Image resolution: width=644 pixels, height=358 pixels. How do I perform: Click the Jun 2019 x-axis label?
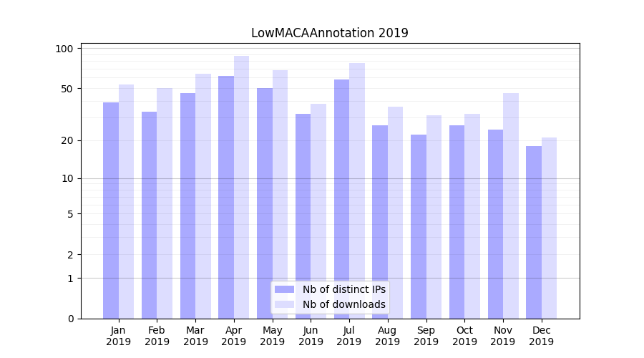[x=311, y=336]
